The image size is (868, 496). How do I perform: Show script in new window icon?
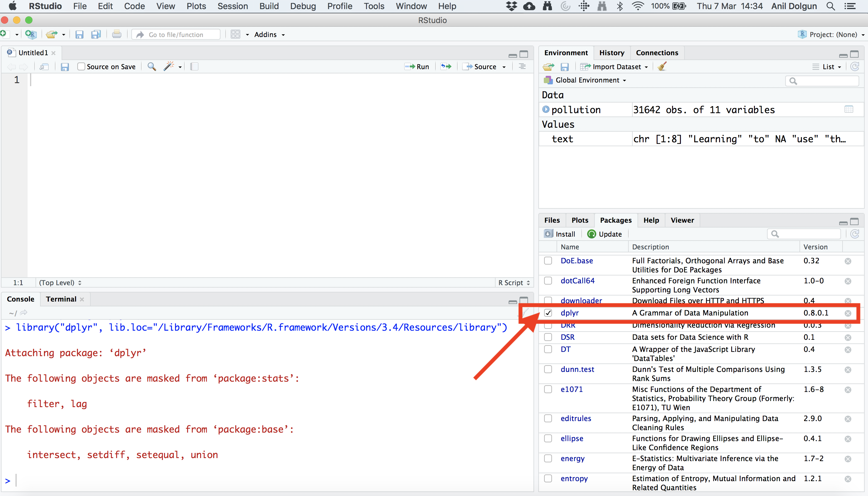click(44, 67)
